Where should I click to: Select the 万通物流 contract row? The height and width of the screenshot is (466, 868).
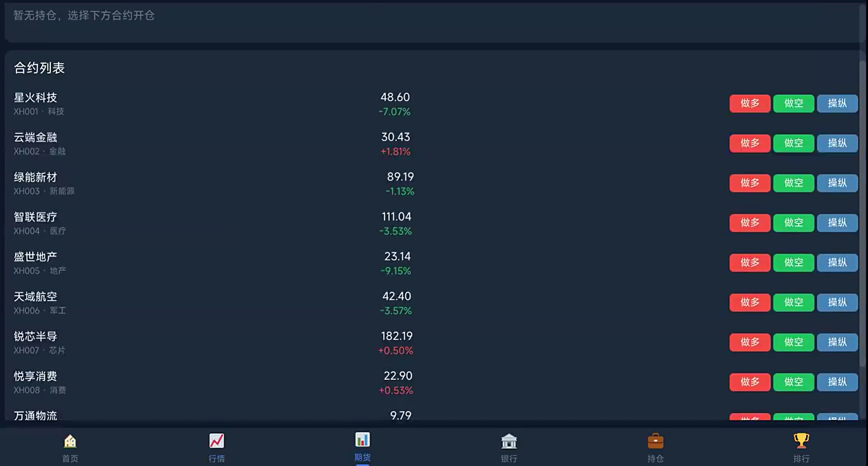click(35, 416)
